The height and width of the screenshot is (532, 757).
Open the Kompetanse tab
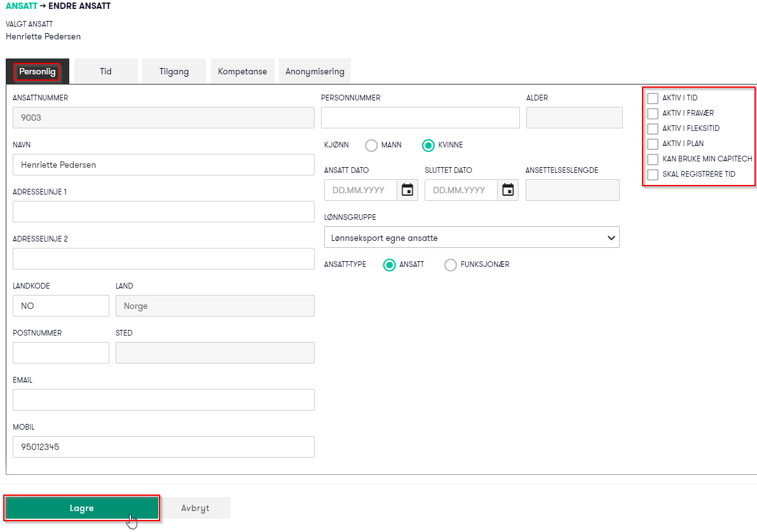point(242,71)
